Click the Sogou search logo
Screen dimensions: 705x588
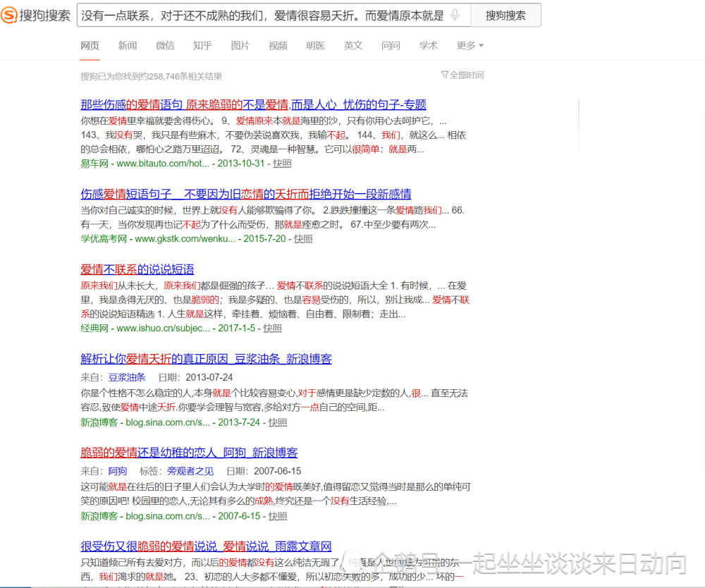pos(36,15)
